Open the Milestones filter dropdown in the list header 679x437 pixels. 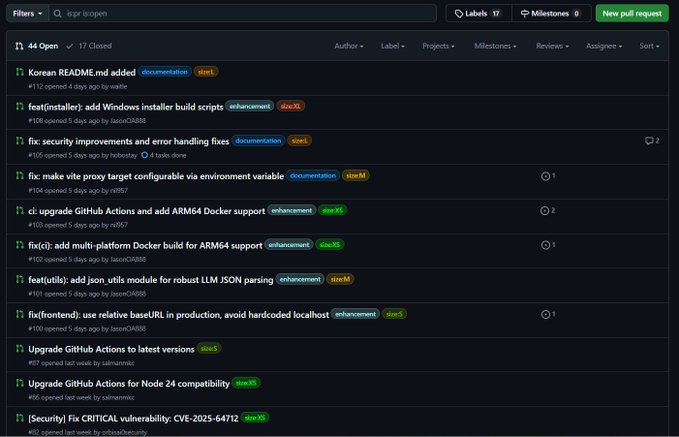pyautogui.click(x=496, y=46)
